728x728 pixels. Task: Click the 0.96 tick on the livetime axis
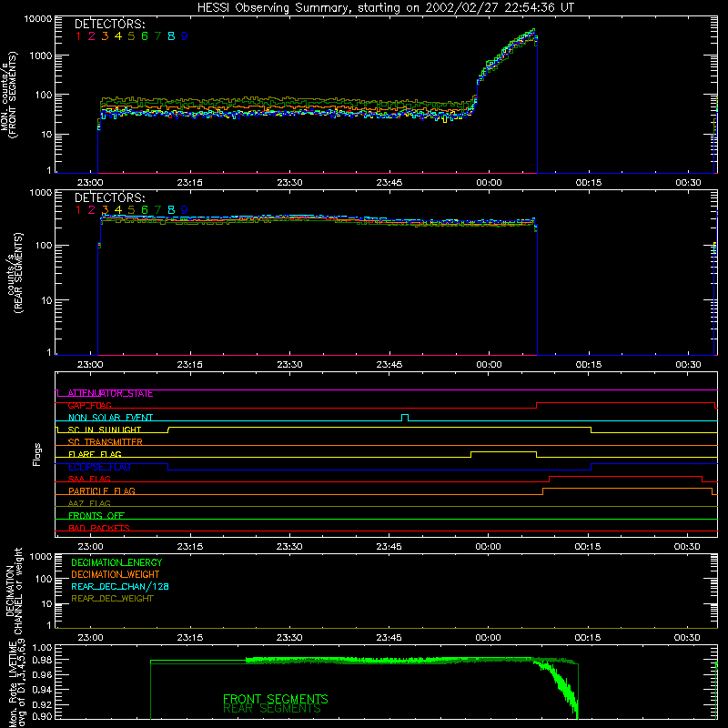tap(43, 674)
